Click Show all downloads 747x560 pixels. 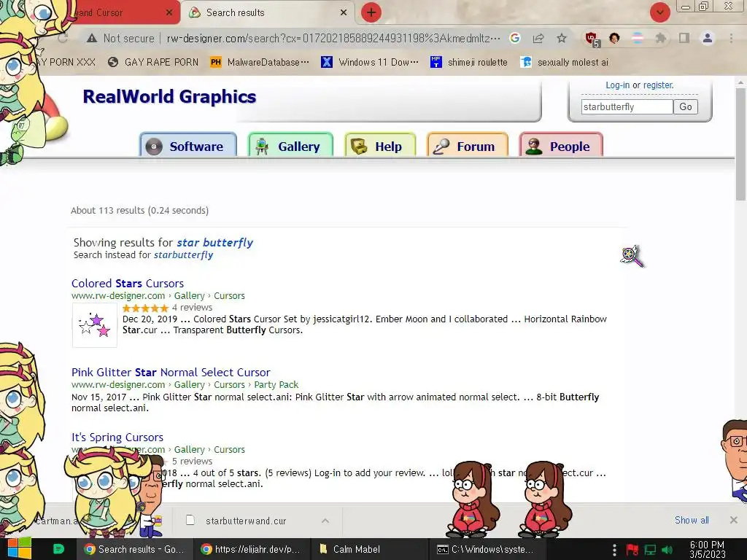(692, 520)
